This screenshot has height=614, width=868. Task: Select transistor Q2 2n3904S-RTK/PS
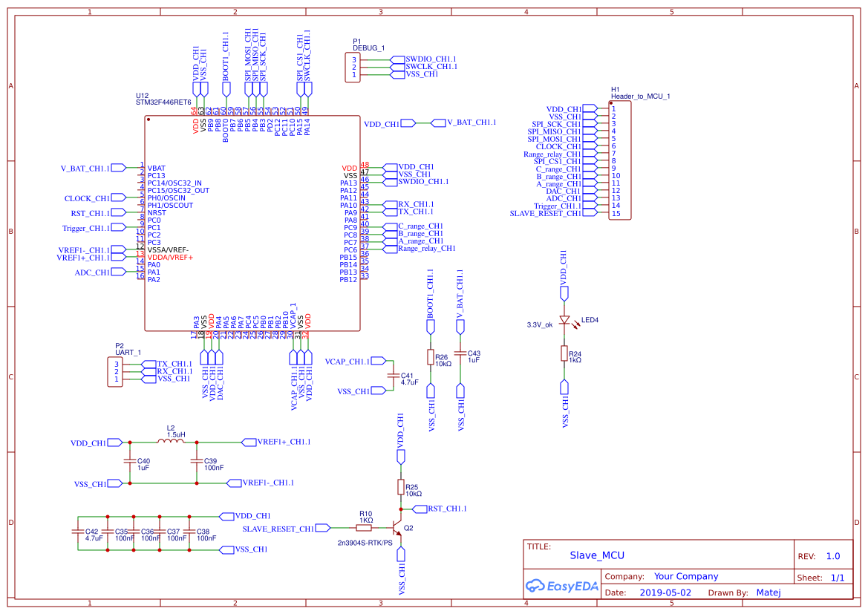click(396, 529)
